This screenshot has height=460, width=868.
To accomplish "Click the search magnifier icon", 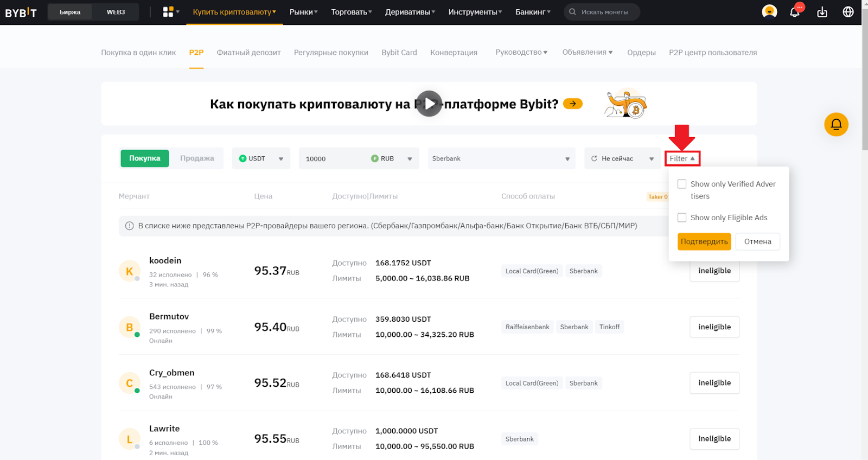I will tap(572, 12).
